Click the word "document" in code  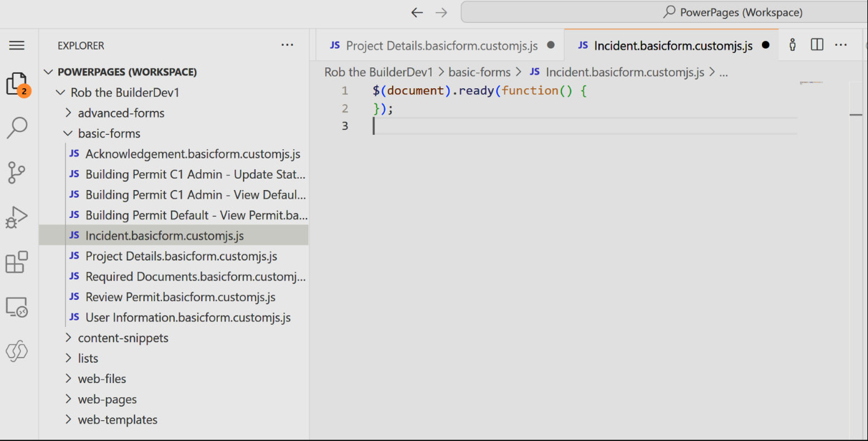tap(416, 90)
